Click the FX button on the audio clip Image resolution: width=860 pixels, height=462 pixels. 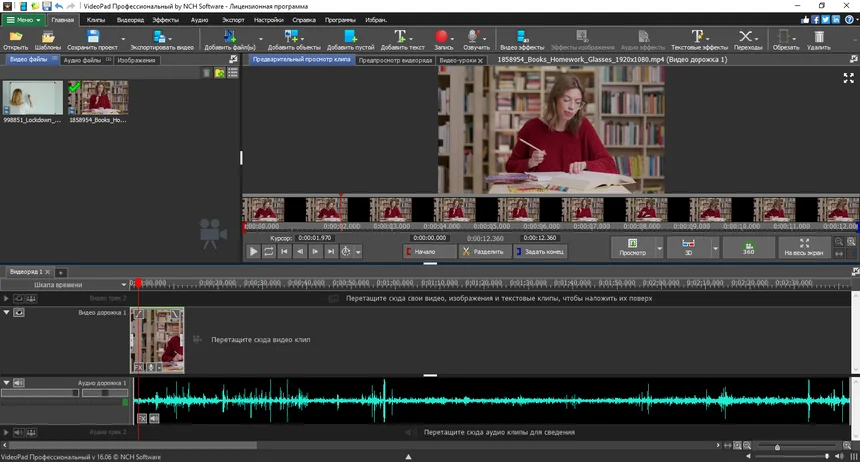(x=142, y=419)
